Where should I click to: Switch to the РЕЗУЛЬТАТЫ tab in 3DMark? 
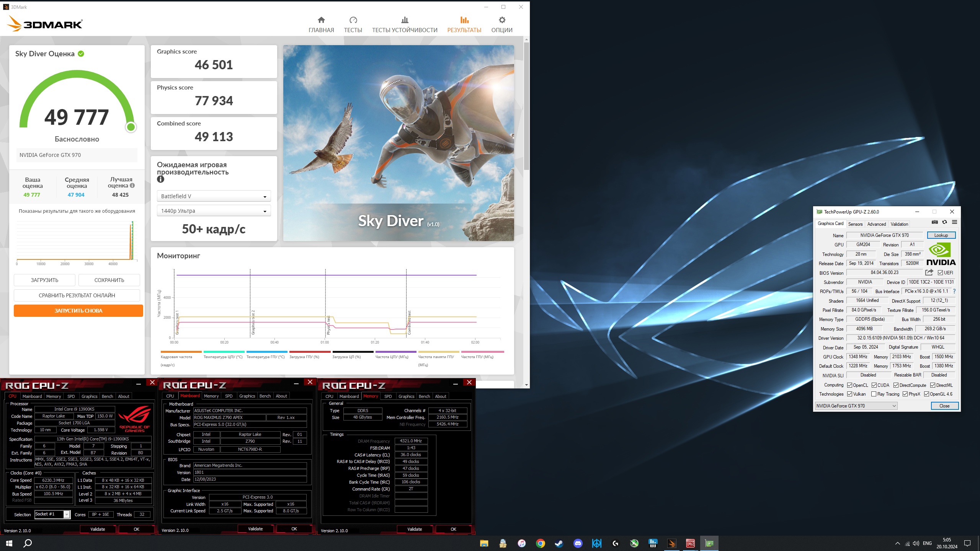pyautogui.click(x=464, y=24)
